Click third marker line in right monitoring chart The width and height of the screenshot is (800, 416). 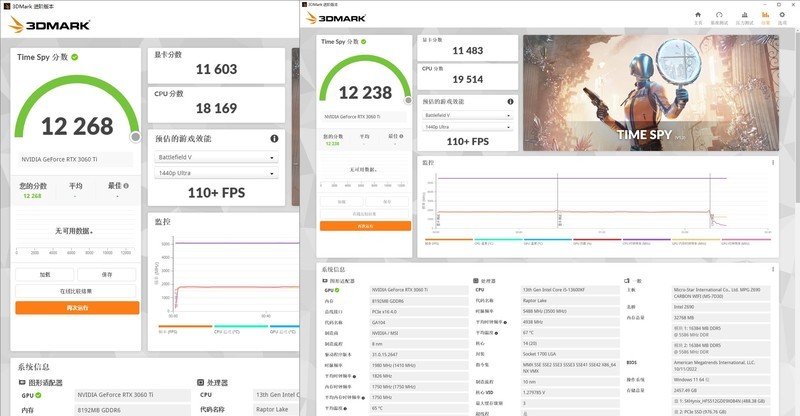coord(710,201)
